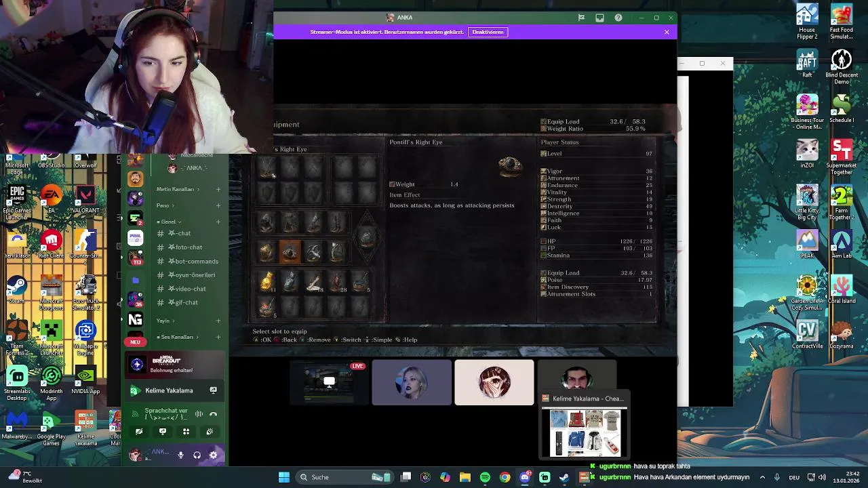Viewport: 868px width, 488px height.
Task: Toggle Discord headphones deafen
Action: click(x=197, y=455)
